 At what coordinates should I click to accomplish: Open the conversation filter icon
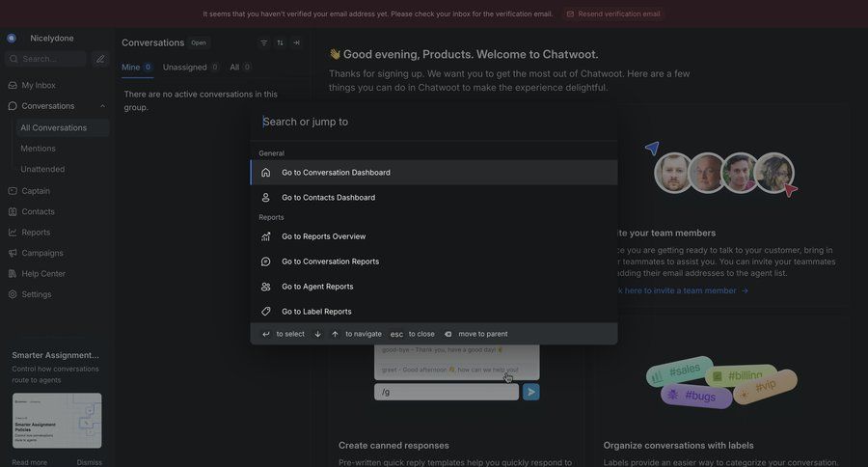pyautogui.click(x=263, y=42)
